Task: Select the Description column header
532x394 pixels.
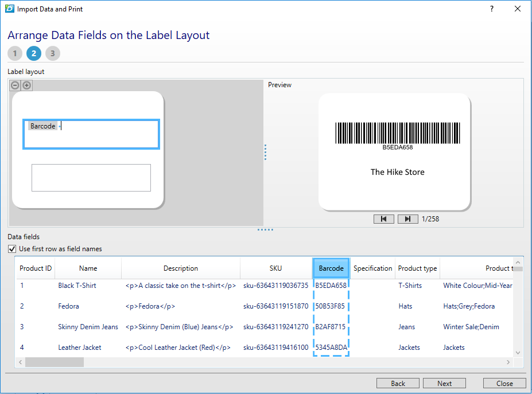Action: coord(181,268)
